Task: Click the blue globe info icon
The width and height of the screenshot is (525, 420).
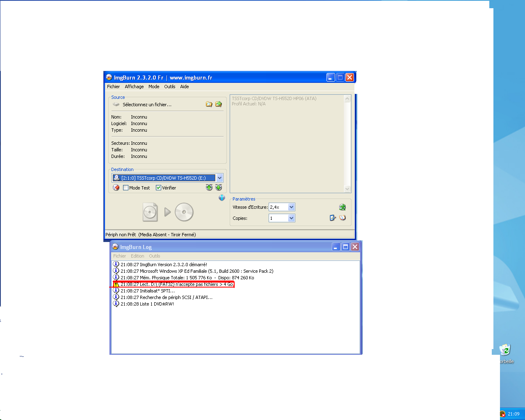Action: coord(222,198)
